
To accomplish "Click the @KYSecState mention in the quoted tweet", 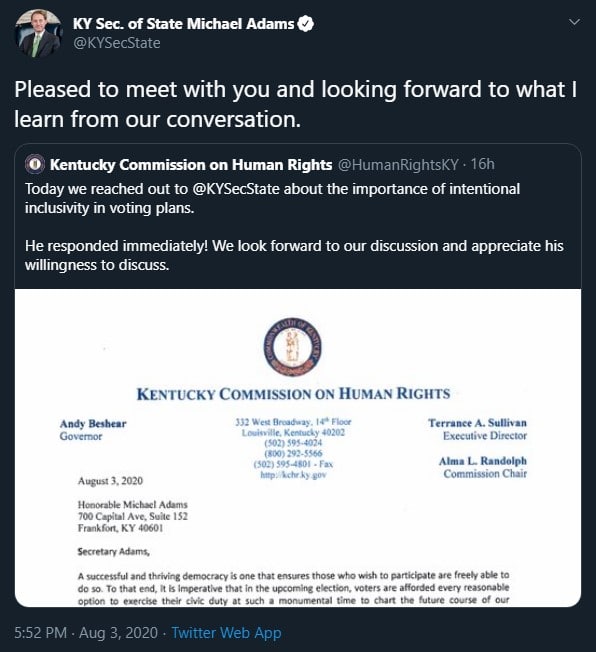I will point(236,189).
